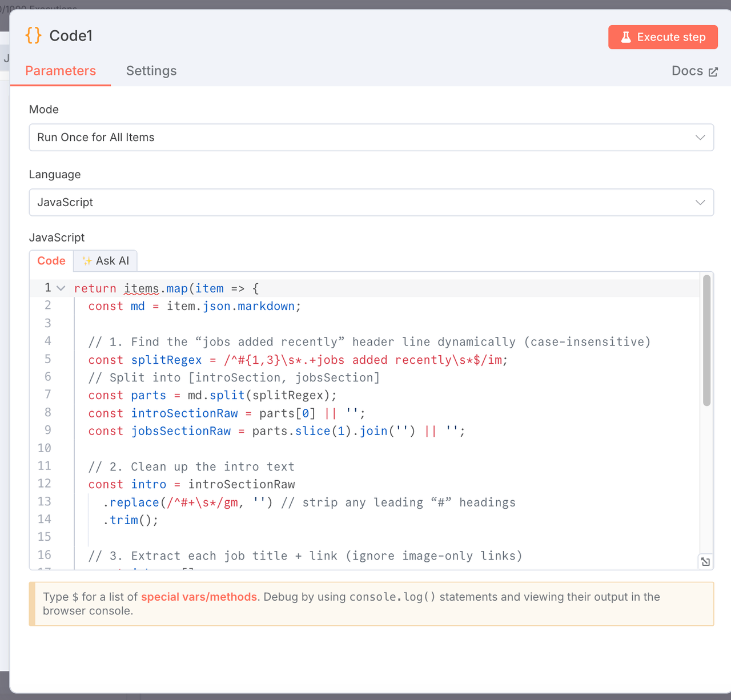Image resolution: width=731 pixels, height=700 pixels.
Task: Switch to the Parameters tab
Action: [61, 71]
